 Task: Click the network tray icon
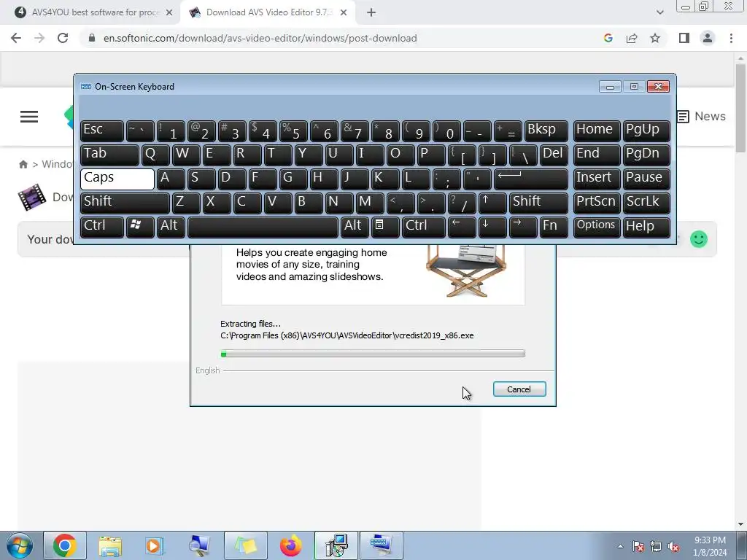[656, 547]
